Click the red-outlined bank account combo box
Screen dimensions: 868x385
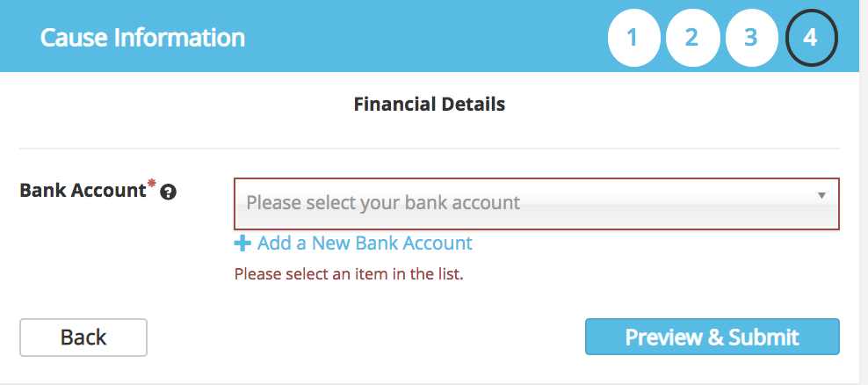point(537,203)
